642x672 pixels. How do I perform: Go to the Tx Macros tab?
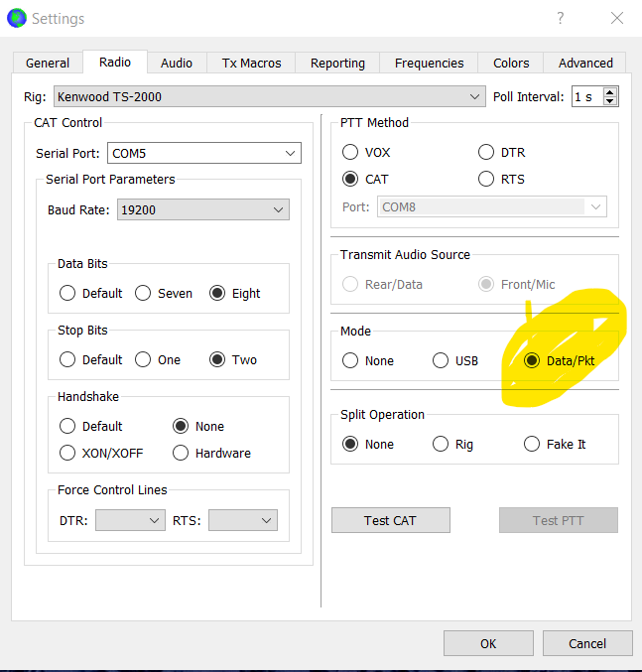click(251, 63)
